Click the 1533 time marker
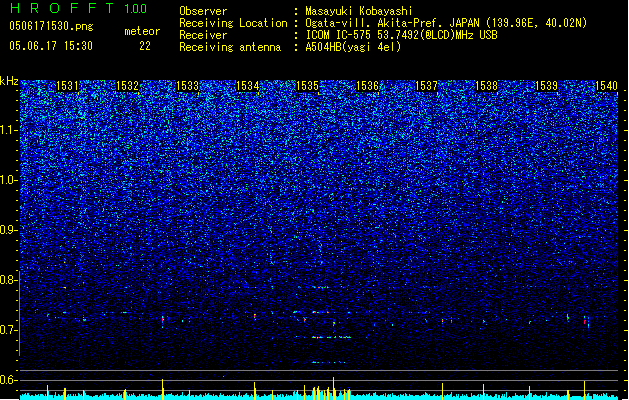 (x=187, y=86)
